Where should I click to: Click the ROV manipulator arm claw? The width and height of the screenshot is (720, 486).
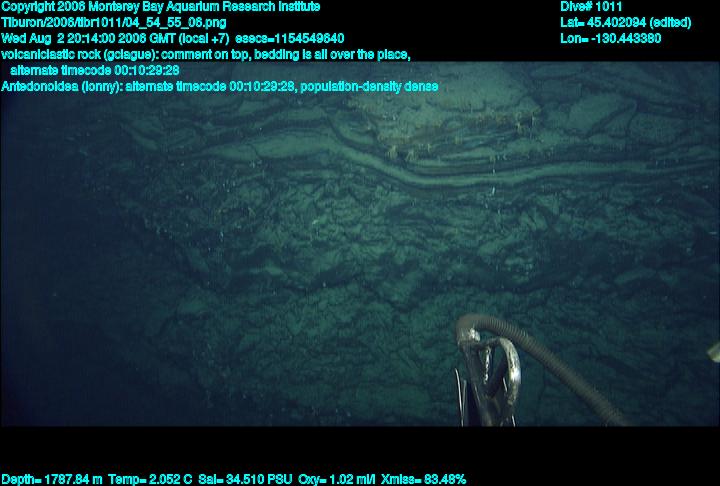[489, 381]
